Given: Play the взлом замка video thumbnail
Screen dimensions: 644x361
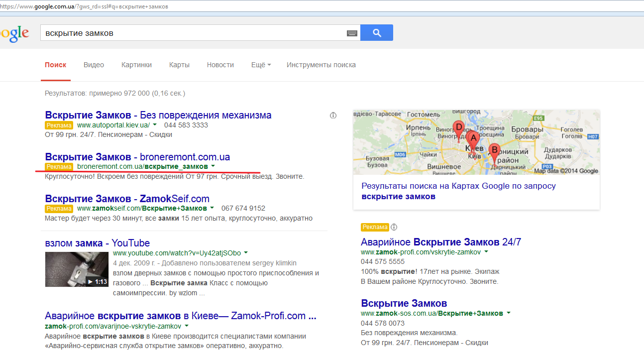Looking at the screenshot, I should (x=77, y=269).
